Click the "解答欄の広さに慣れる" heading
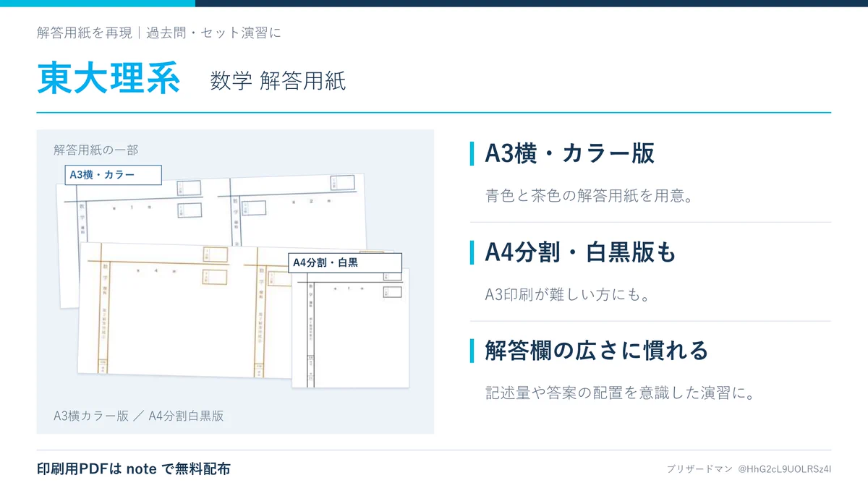Viewport: 868px width, 488px height. (x=596, y=351)
